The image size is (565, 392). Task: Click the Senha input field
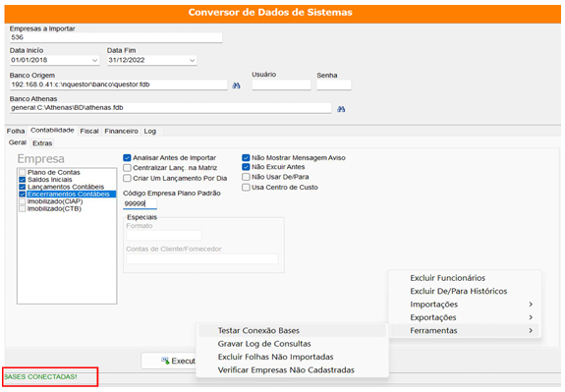point(334,84)
